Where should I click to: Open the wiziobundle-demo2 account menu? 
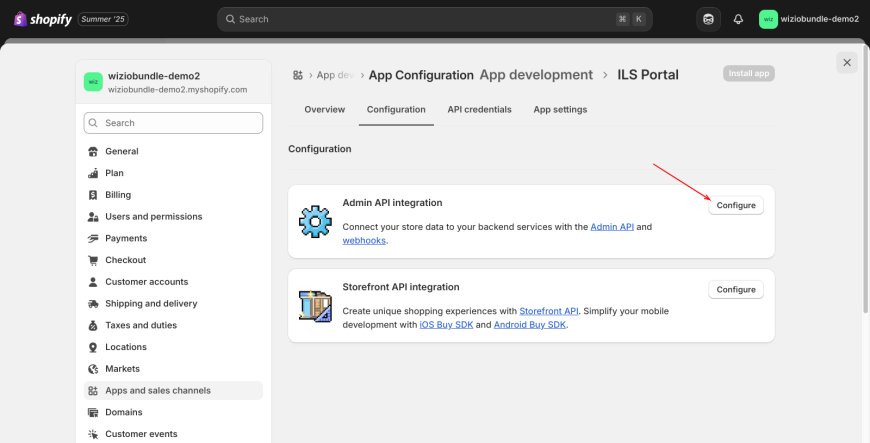[x=809, y=19]
